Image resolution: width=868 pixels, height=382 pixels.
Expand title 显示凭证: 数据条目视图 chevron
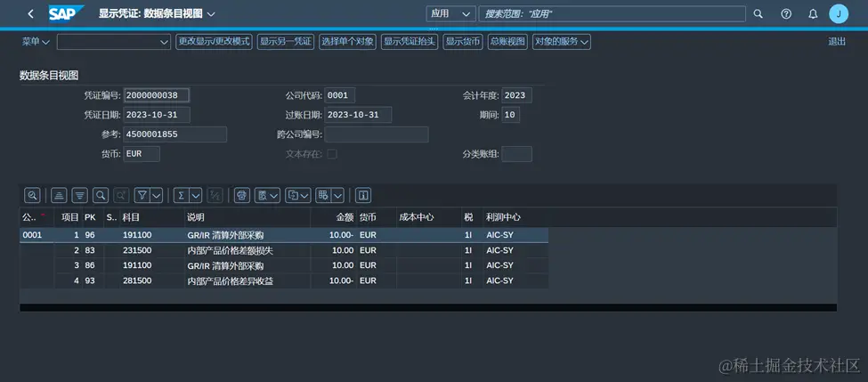210,14
